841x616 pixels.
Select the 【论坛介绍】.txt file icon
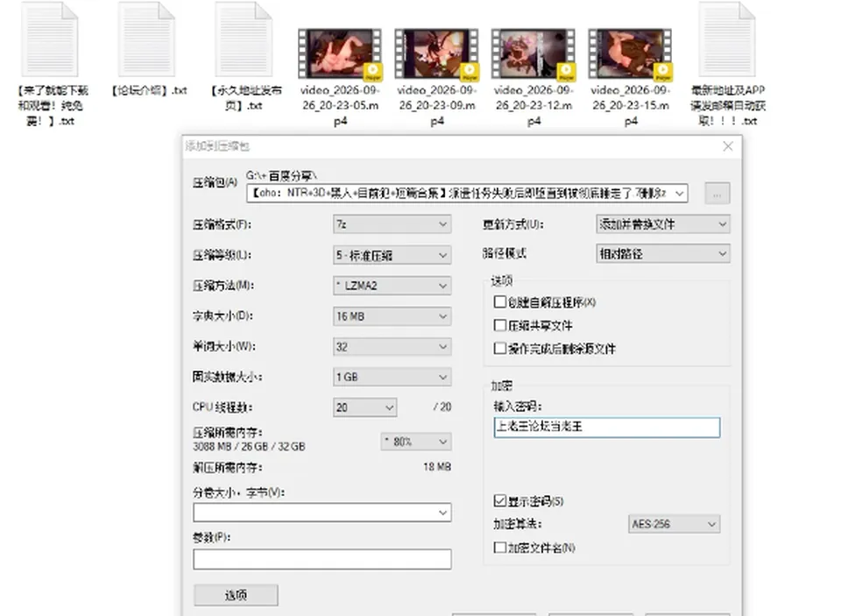point(146,39)
